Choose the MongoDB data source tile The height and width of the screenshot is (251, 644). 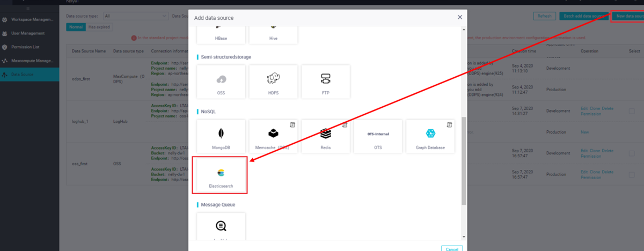(221, 136)
